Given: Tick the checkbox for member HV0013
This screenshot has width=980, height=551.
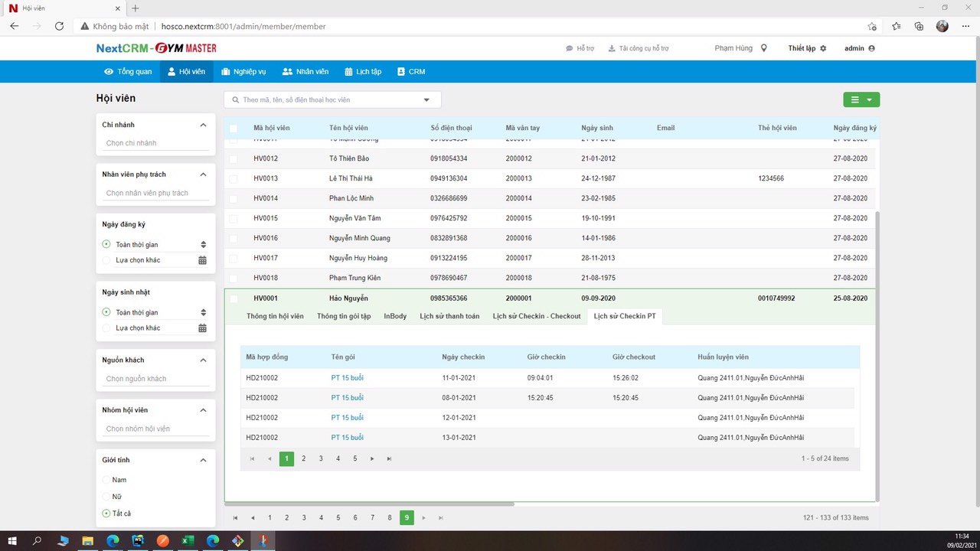Looking at the screenshot, I should coord(234,178).
